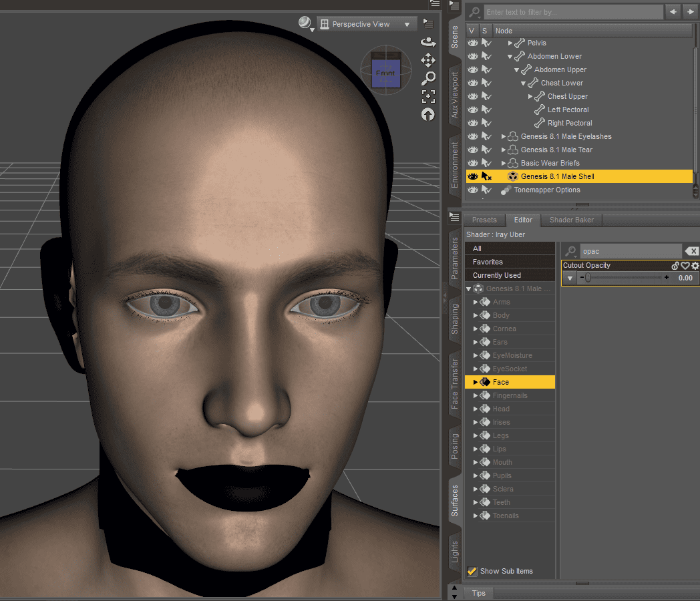This screenshot has width=700, height=601.
Task: Hide the Genesis 8.1 Male Shell node
Action: 473,176
